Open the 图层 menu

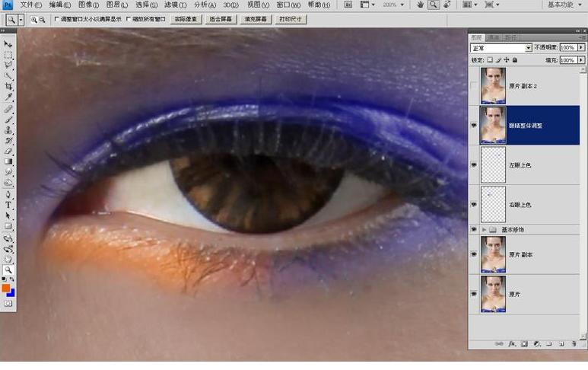(116, 5)
